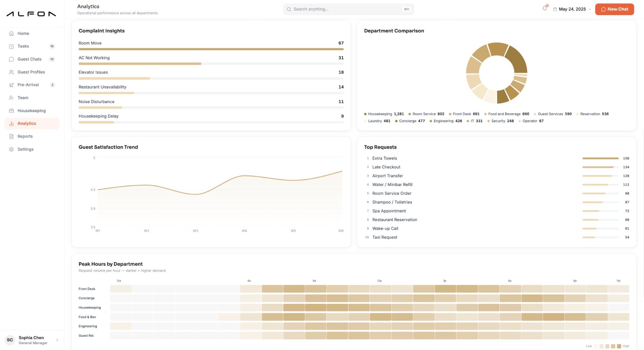The width and height of the screenshot is (644, 350).
Task: Click the Room Move complaint progress bar
Action: click(211, 49)
